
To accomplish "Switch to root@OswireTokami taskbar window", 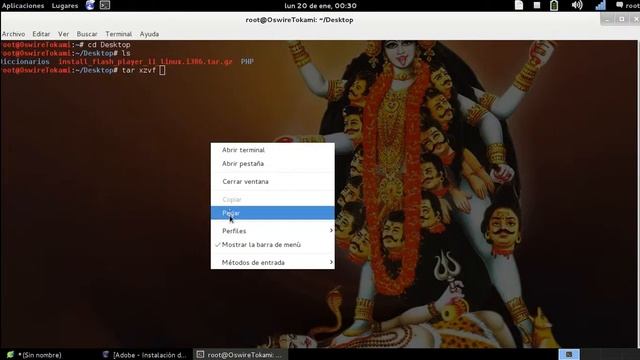I will 240,355.
